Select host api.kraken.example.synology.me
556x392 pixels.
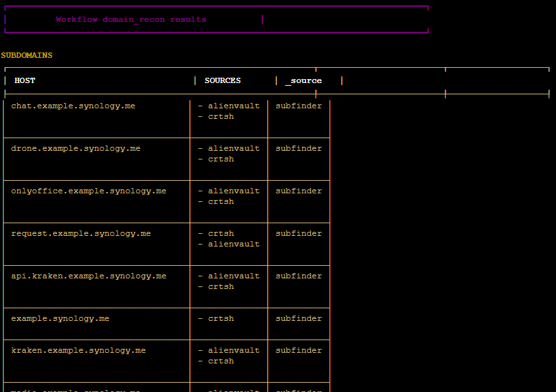pos(88,276)
